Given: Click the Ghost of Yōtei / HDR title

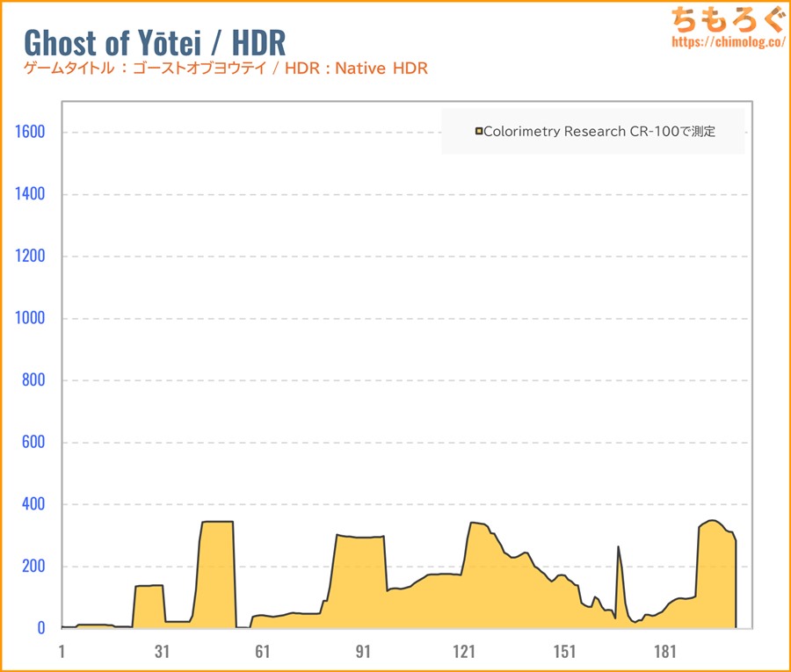Looking at the screenshot, I should tap(154, 42).
